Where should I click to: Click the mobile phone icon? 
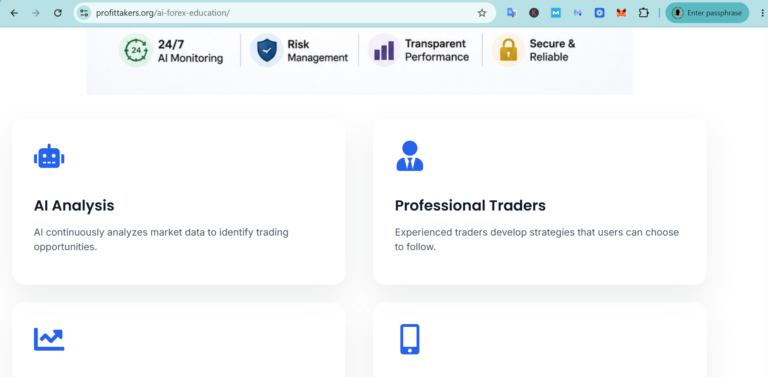click(409, 339)
